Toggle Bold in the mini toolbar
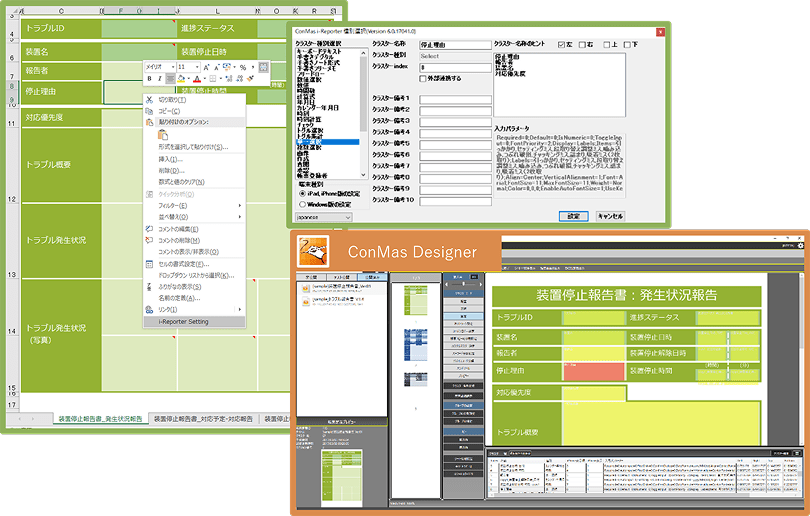The width and height of the screenshot is (810, 516). pos(149,79)
